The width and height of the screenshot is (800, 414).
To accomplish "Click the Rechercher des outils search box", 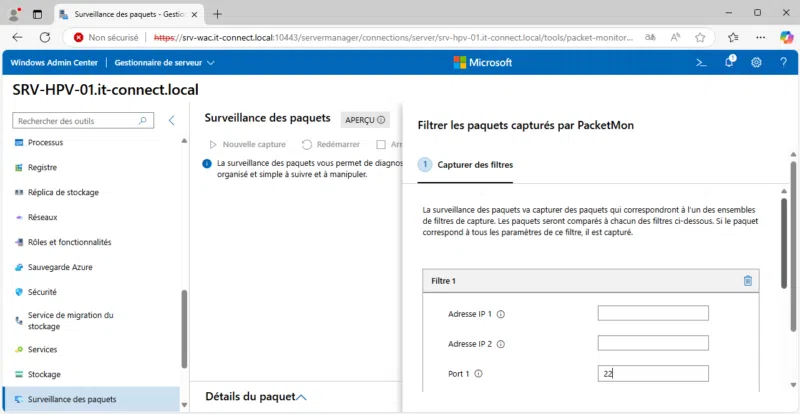I will [x=82, y=120].
